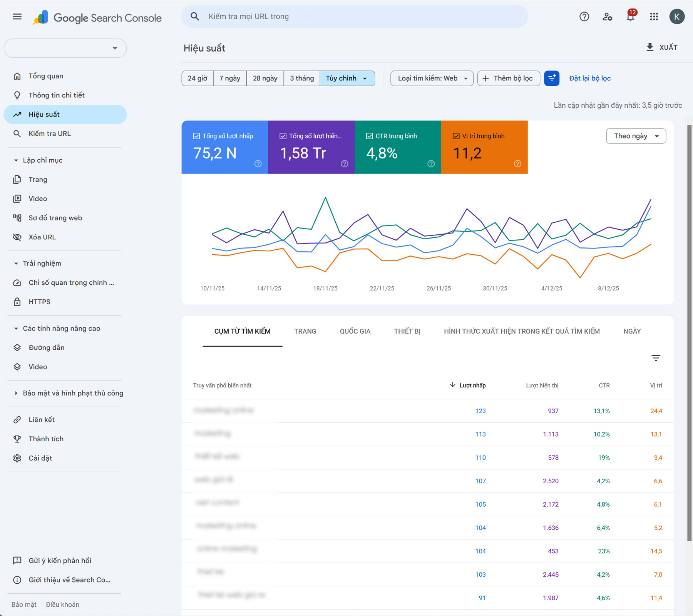Click the export download icon

pos(650,47)
